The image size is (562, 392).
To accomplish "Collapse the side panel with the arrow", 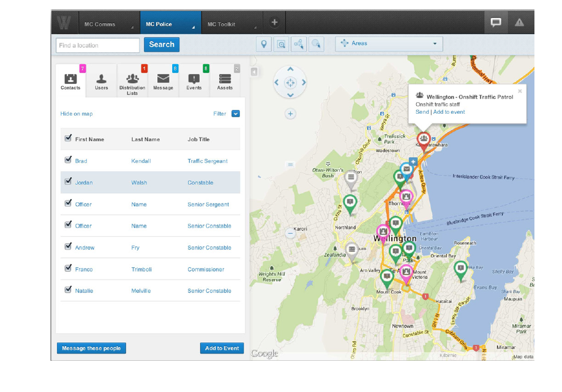I will (x=254, y=72).
